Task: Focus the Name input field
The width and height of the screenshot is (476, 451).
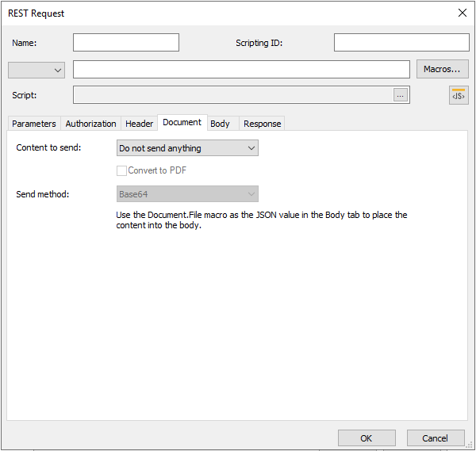Action: pos(126,43)
